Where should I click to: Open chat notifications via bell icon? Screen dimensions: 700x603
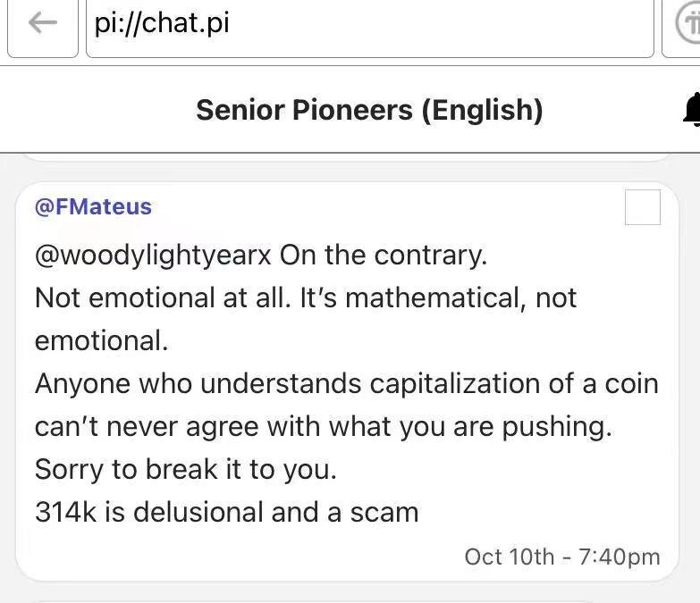pos(690,111)
